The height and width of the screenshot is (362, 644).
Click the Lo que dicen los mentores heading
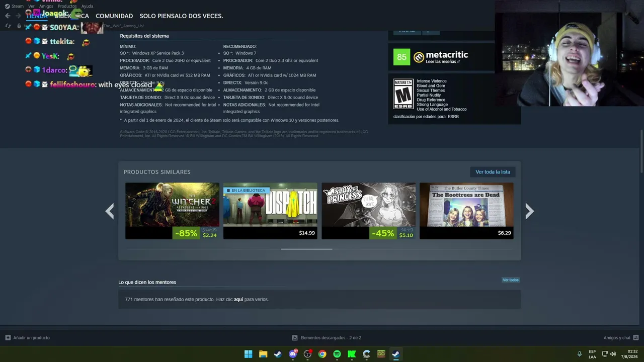point(147,283)
